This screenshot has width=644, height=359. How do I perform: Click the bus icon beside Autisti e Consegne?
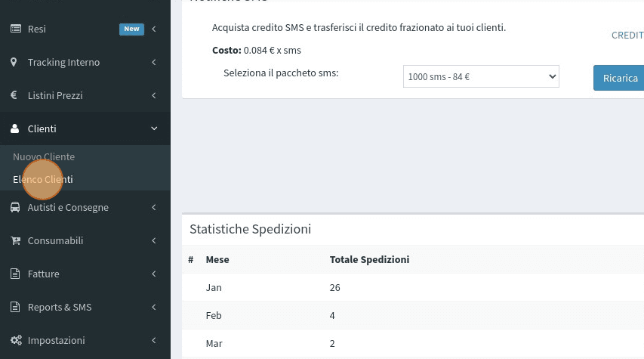[x=15, y=207]
